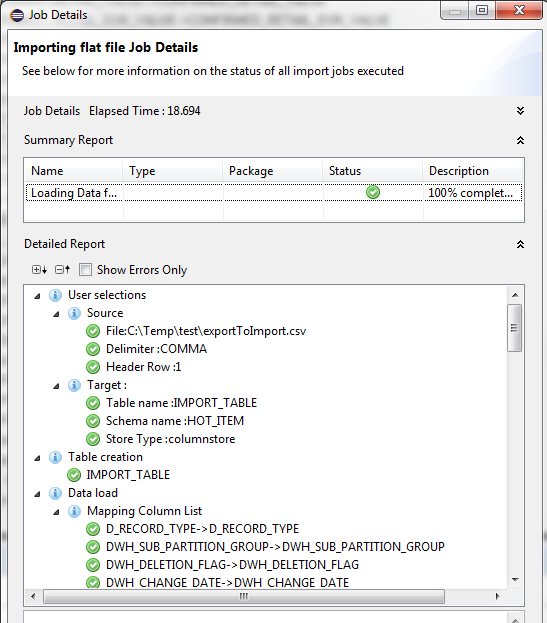This screenshot has height=623, width=547.
Task: Click the vertical scrollbar thumb in Detailed Report
Action: click(x=514, y=328)
